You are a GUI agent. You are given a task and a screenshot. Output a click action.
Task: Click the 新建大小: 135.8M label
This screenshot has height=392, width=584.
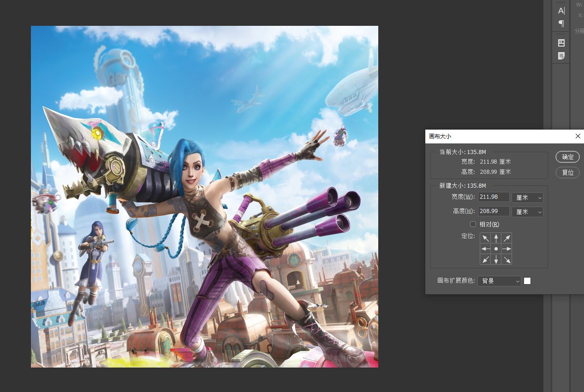pos(462,185)
